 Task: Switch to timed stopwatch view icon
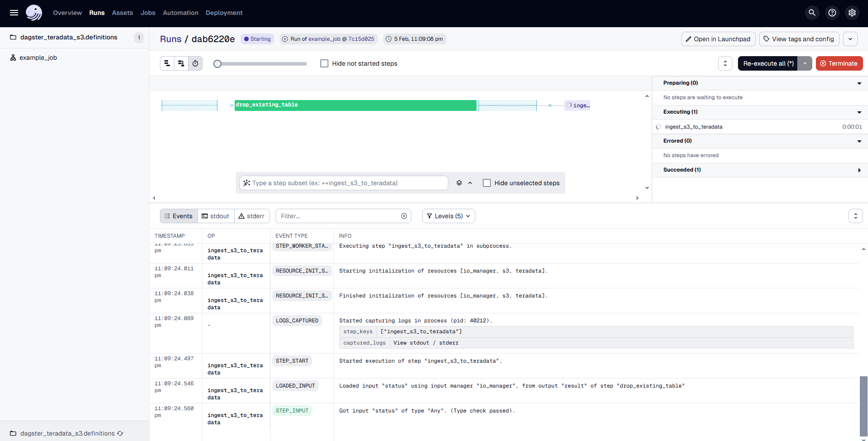[x=195, y=63]
